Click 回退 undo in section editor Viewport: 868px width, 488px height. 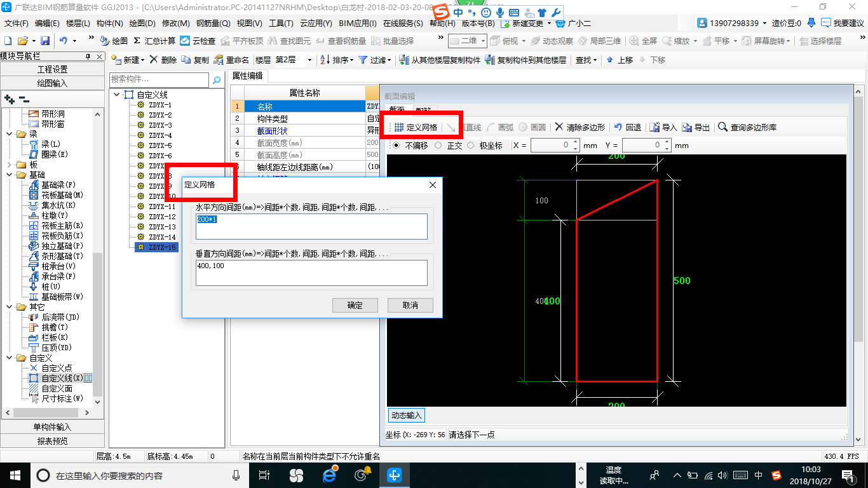point(628,127)
